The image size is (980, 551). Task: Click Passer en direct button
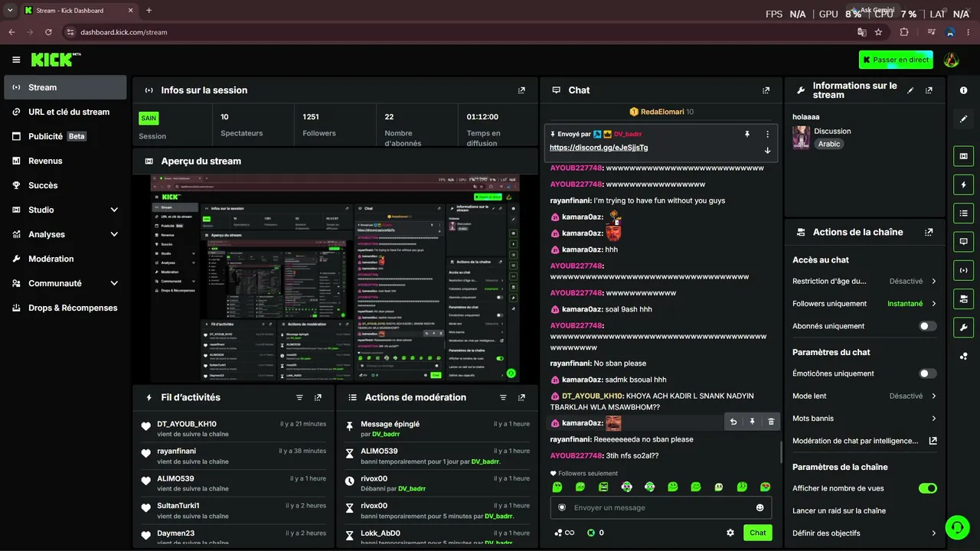tap(896, 60)
